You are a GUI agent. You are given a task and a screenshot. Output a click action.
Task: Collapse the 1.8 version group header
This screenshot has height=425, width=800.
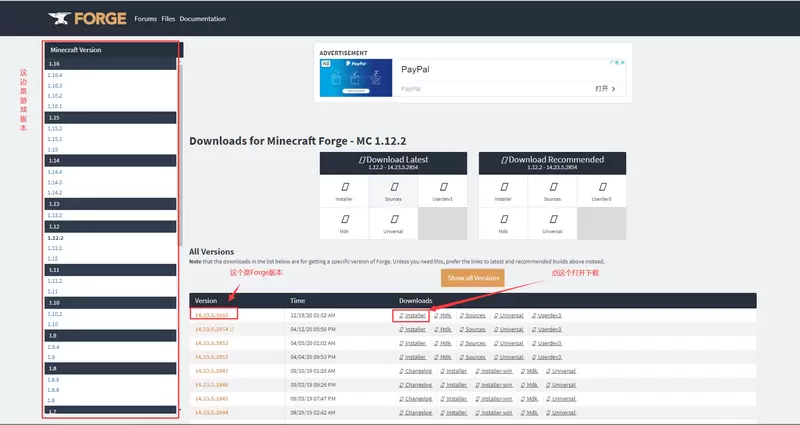pyautogui.click(x=110, y=368)
